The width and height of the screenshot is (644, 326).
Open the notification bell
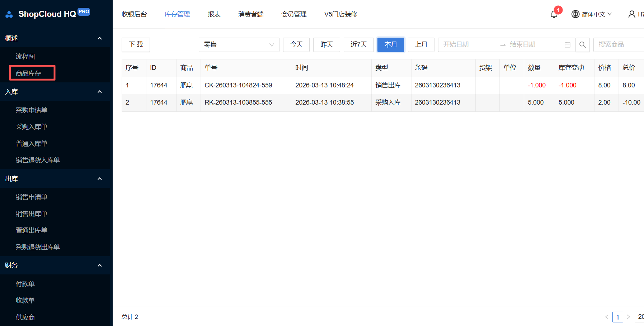click(x=554, y=14)
